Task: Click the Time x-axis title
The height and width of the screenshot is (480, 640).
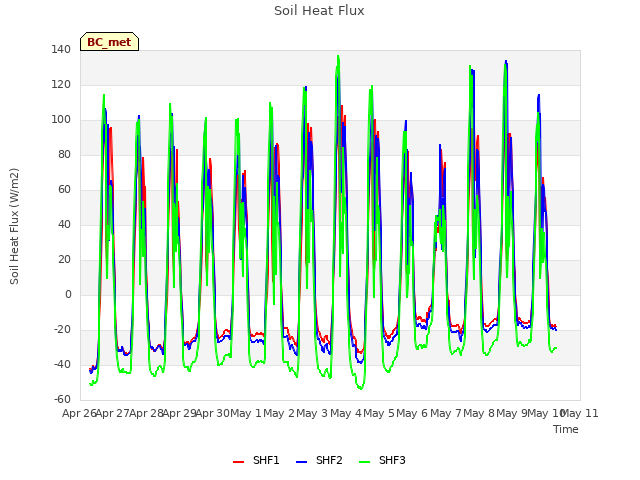Action: (x=566, y=429)
